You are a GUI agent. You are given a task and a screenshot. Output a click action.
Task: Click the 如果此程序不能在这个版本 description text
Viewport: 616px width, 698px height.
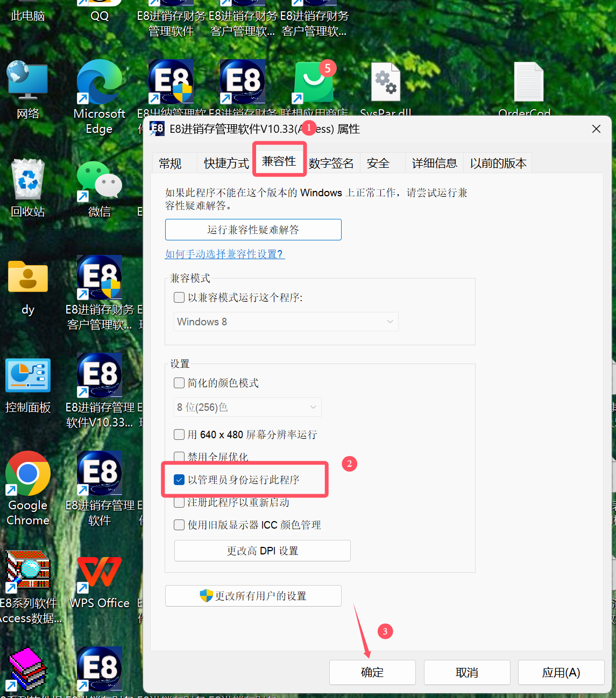coord(316,199)
